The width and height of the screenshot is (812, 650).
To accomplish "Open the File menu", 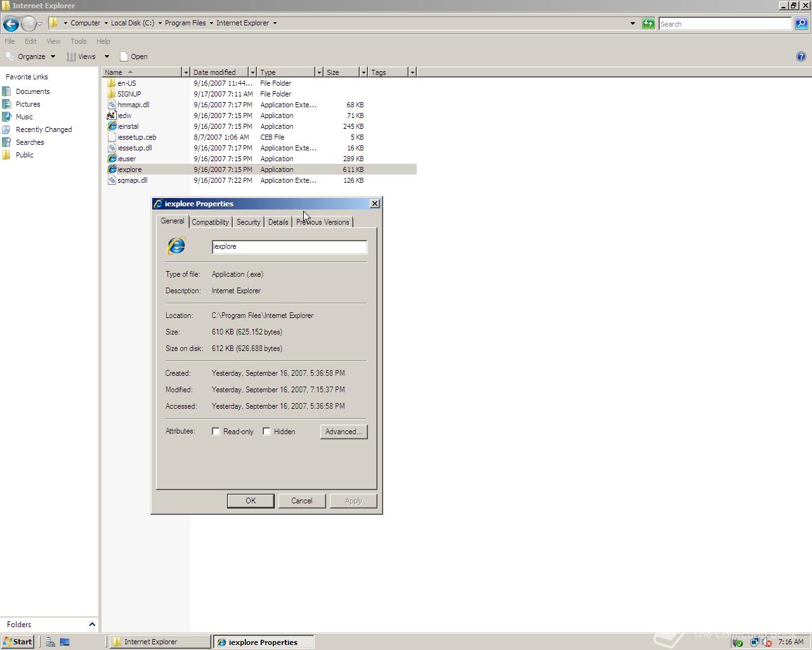I will 10,41.
